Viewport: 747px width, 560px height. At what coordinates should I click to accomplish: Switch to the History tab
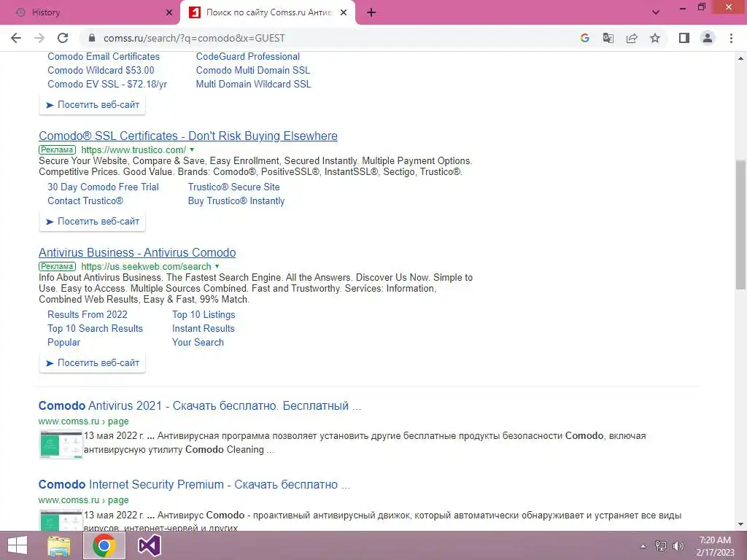pos(90,12)
